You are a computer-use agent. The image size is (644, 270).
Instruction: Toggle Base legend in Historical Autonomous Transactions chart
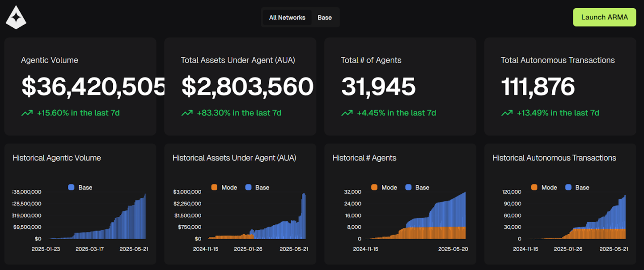[577, 188]
